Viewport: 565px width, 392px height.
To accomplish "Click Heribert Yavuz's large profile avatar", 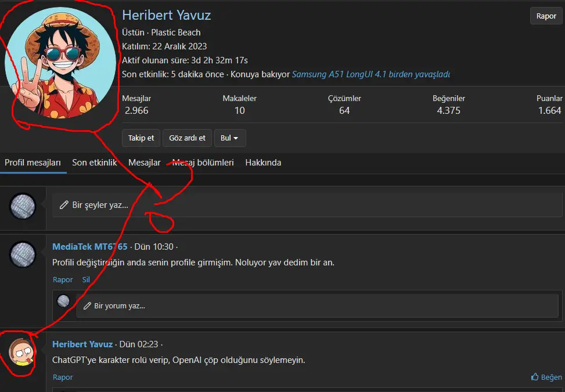I will pyautogui.click(x=60, y=63).
